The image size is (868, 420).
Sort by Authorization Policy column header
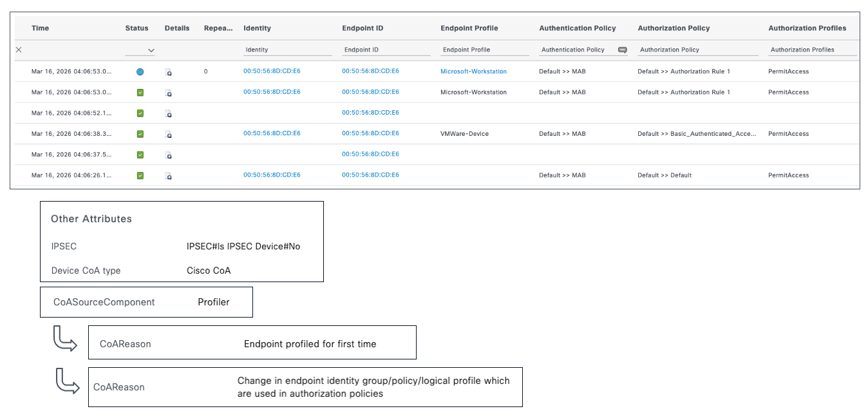tap(674, 28)
